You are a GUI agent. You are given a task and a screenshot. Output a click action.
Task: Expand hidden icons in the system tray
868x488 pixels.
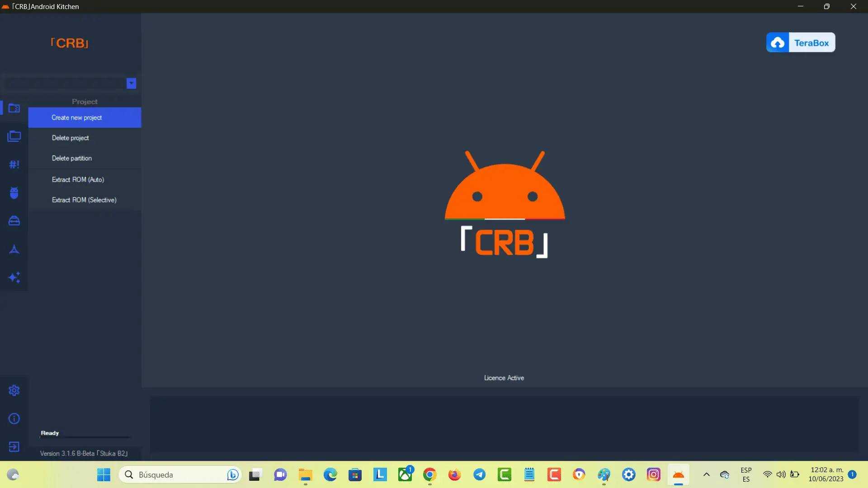coord(707,474)
